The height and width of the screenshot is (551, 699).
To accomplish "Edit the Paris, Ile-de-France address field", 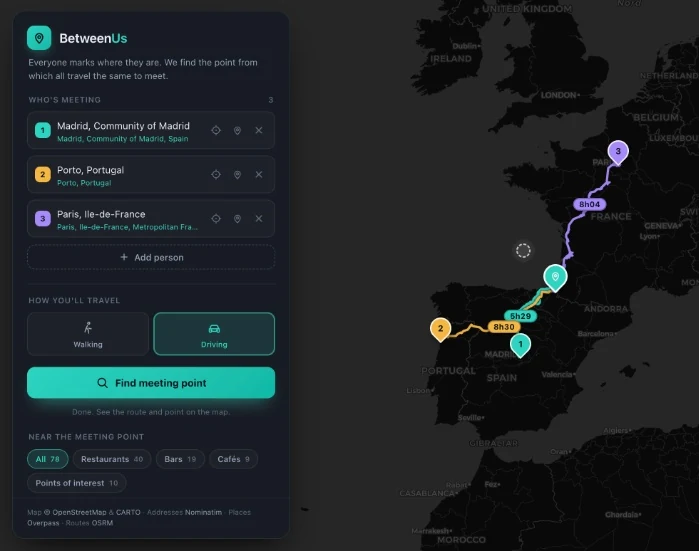I will pyautogui.click(x=101, y=214).
